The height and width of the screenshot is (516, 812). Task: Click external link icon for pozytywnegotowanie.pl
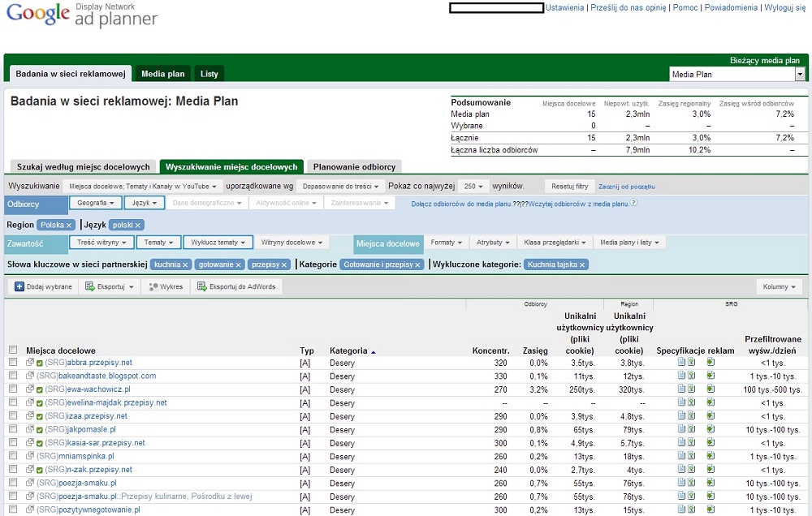(x=30, y=510)
